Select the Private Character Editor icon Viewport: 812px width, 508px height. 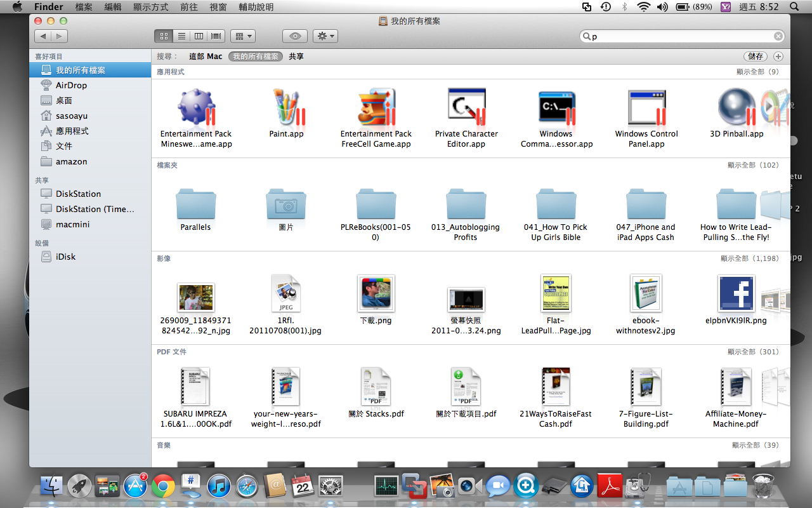point(466,107)
